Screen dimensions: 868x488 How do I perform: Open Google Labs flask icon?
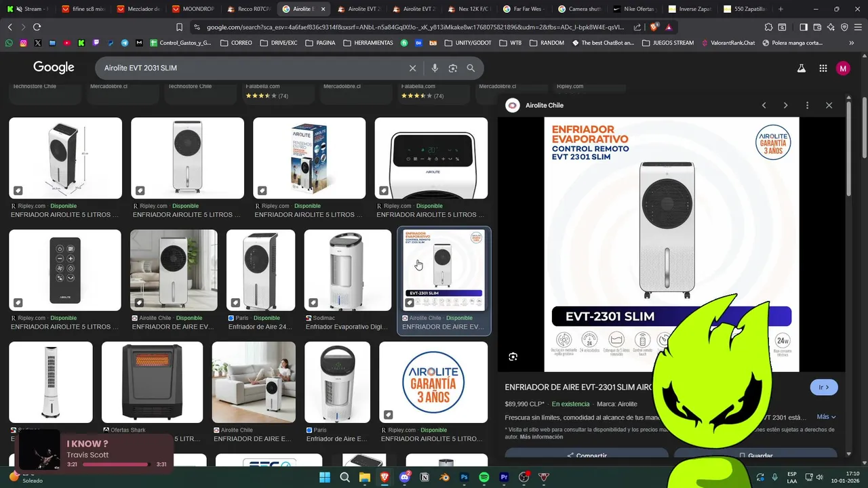tap(801, 68)
